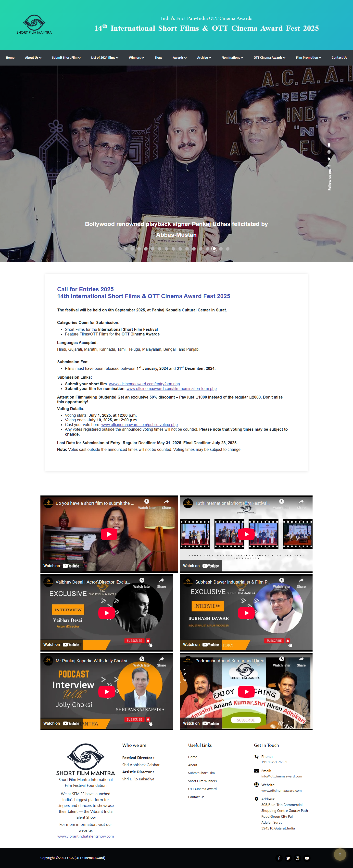353x868 pixels.
Task: Visit the vibrantindiatalentshow.com footer link
Action: (x=86, y=836)
